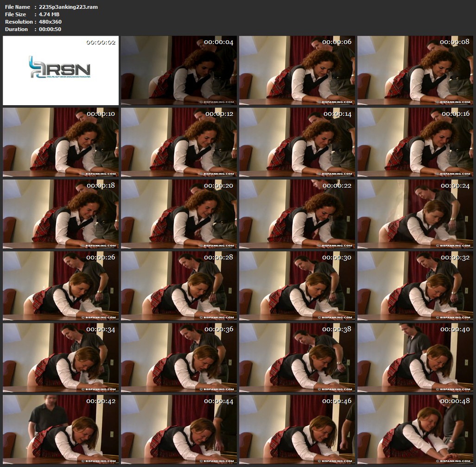Select the thumbnail stamped 00:00:04
This screenshot has width=476, height=467.
point(179,70)
